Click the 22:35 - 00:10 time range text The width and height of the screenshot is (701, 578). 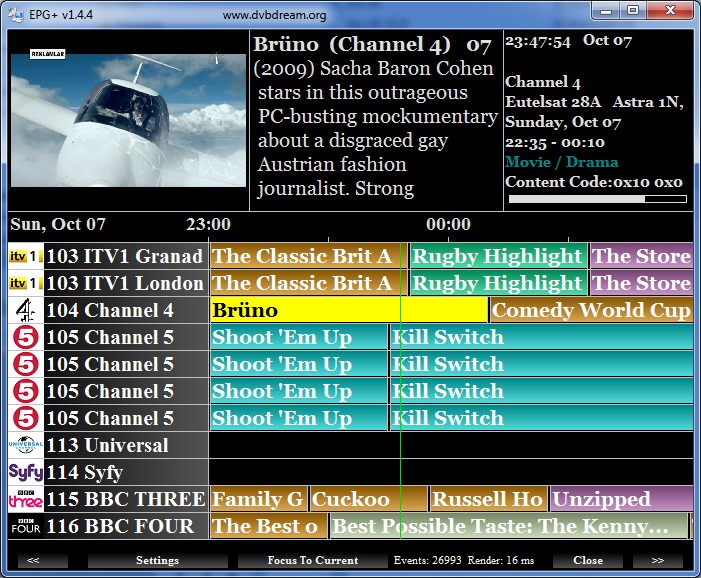click(x=555, y=142)
